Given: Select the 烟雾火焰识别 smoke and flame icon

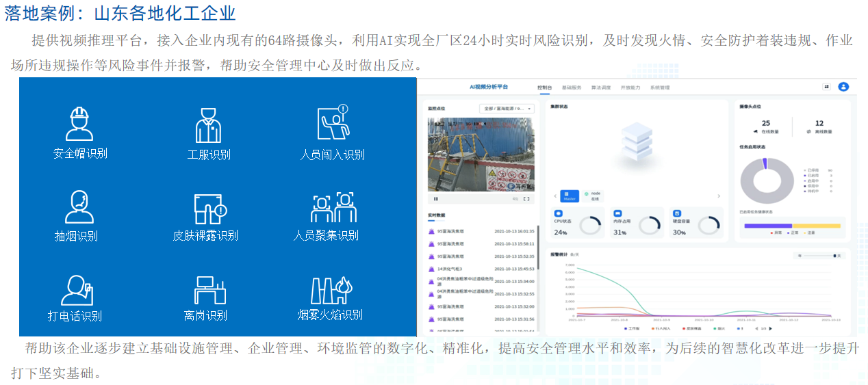Looking at the screenshot, I should pyautogui.click(x=331, y=290).
